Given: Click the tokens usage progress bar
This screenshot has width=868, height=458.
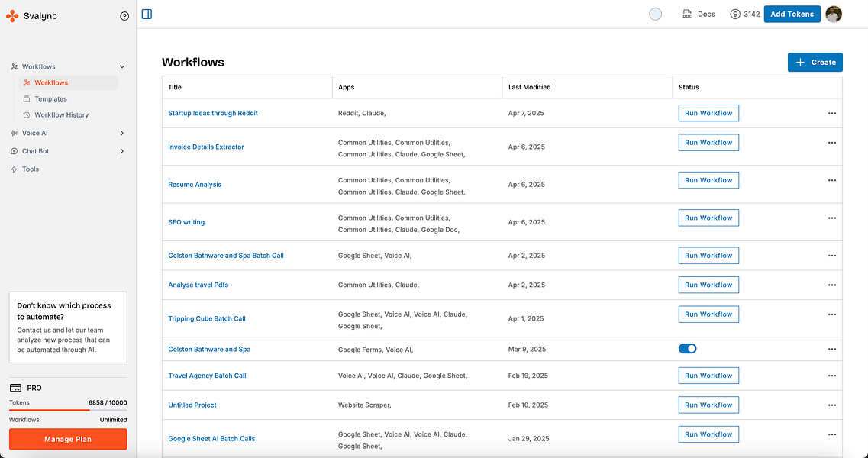Looking at the screenshot, I should click(x=68, y=410).
